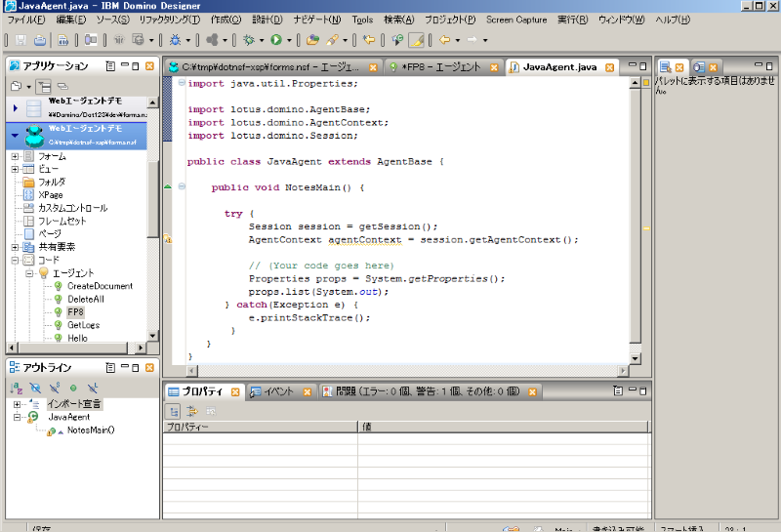This screenshot has height=532, width=781.
Task: Expand the 共有要素 tree node
Action: pos(15,247)
